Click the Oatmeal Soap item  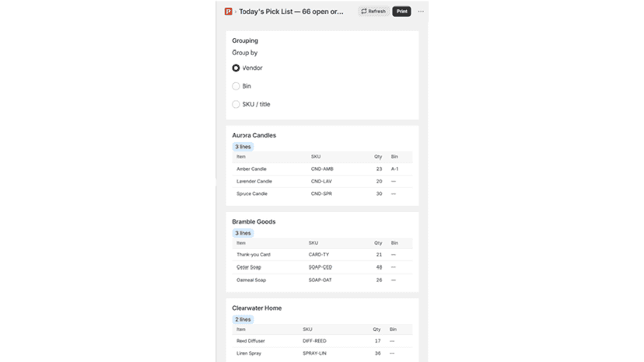click(x=251, y=280)
